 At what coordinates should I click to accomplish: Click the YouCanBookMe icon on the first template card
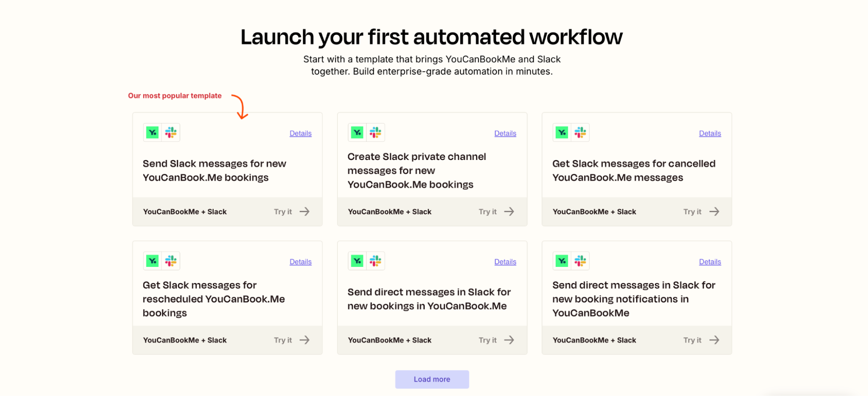(x=152, y=132)
